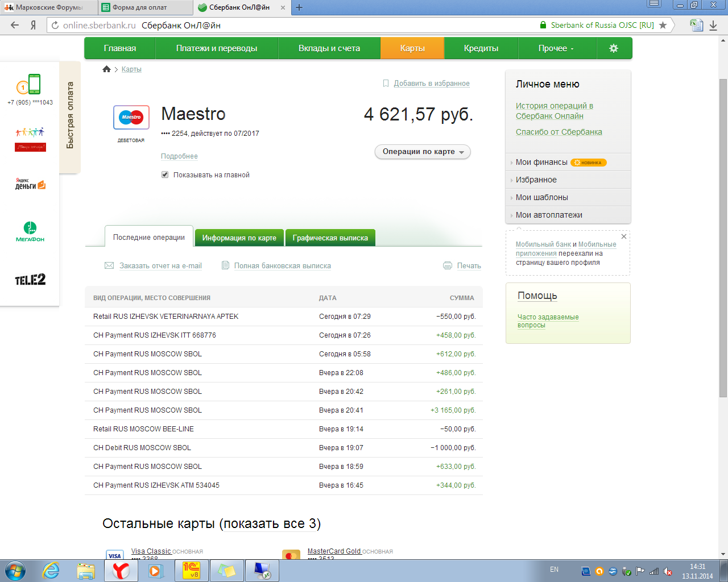This screenshot has height=582, width=728.
Task: Open the Visa Classic card link
Action: click(151, 551)
